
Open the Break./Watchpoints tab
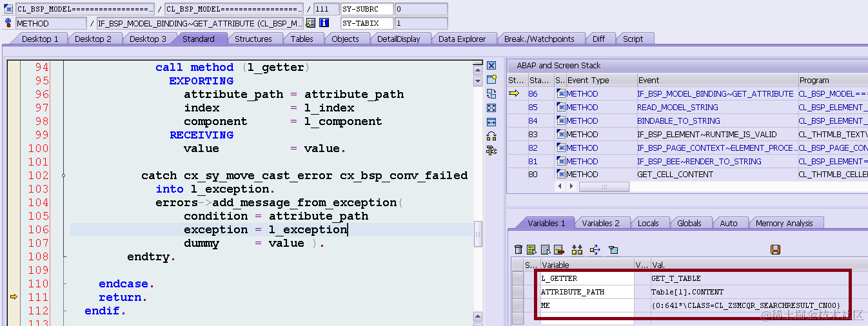pyautogui.click(x=539, y=39)
